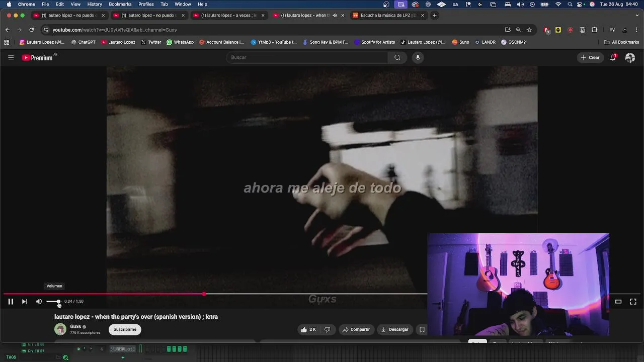Open the Guxs channel name link

point(75,327)
